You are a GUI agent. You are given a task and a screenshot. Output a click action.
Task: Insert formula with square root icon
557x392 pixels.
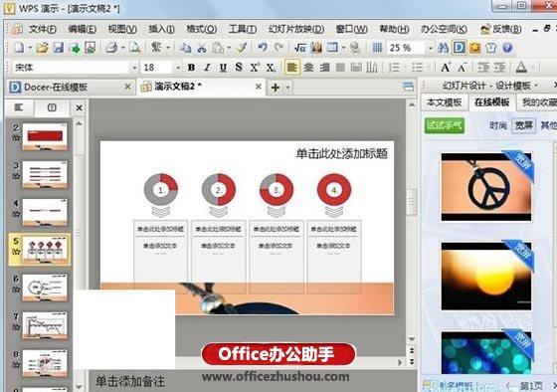[x=300, y=48]
